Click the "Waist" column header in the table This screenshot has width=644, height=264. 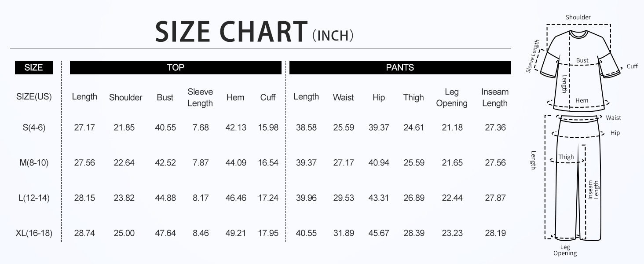[343, 97]
